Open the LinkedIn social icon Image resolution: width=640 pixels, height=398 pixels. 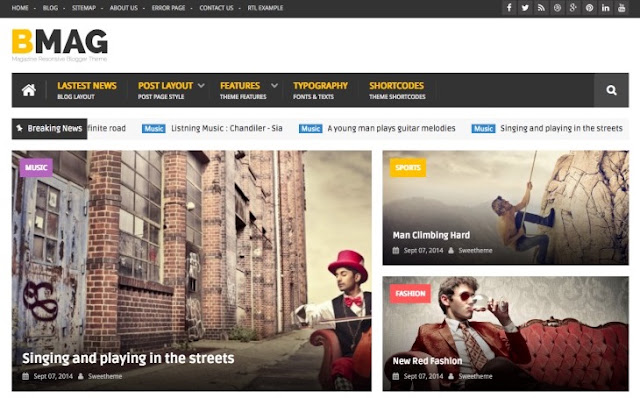[x=605, y=8]
